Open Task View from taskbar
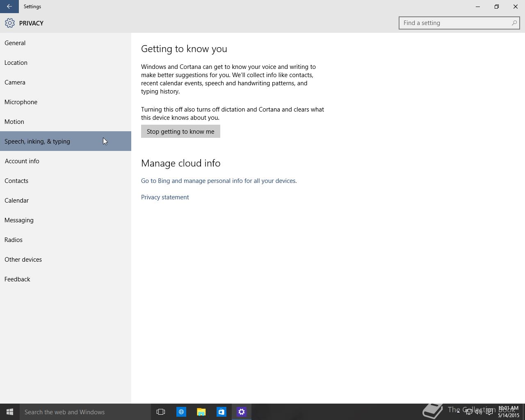This screenshot has width=525, height=420. 161,412
